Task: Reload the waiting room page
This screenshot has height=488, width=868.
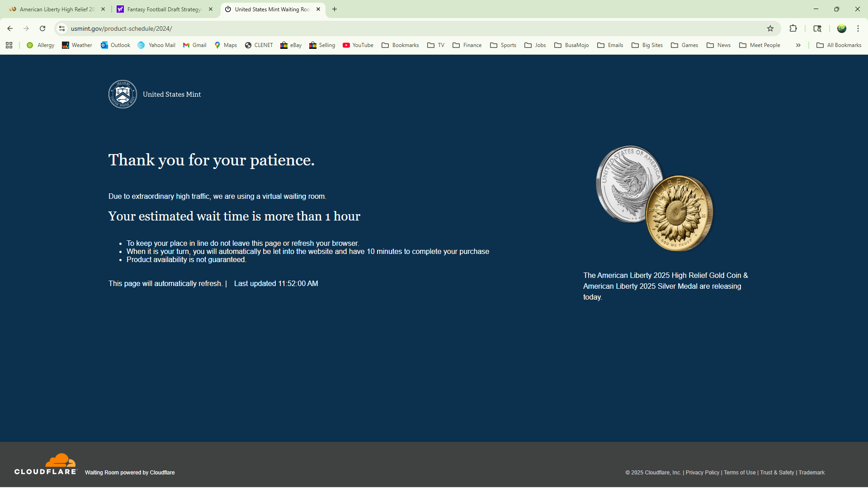Action: tap(42, 28)
